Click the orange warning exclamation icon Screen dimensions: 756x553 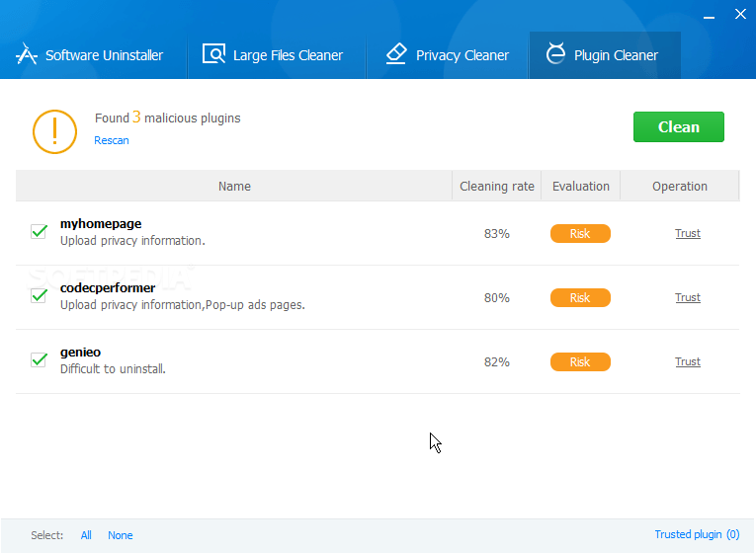(x=54, y=131)
